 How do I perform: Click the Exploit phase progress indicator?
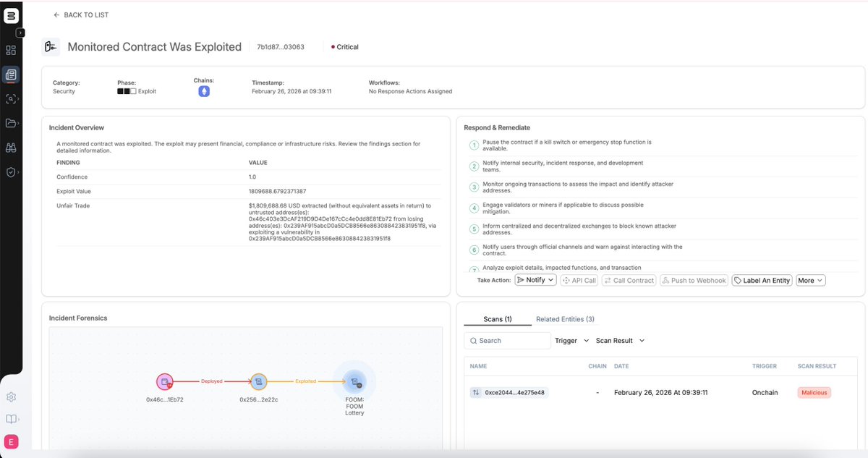pos(127,92)
